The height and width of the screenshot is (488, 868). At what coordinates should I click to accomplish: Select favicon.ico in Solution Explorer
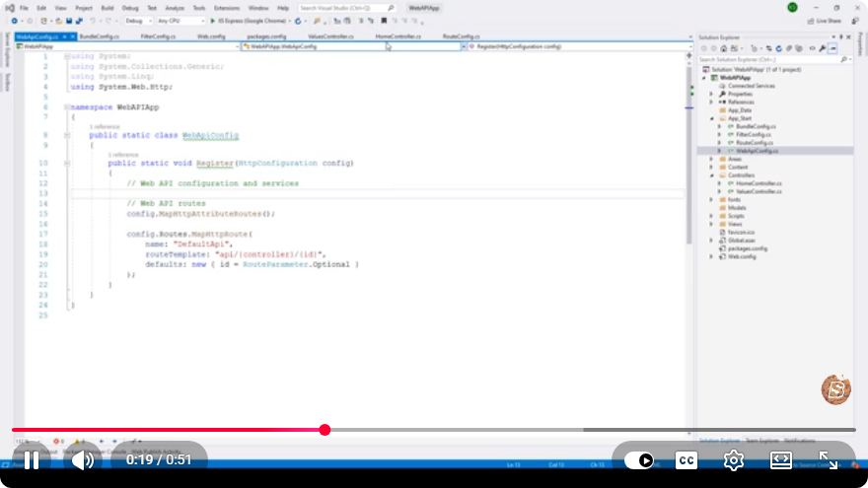(741, 233)
